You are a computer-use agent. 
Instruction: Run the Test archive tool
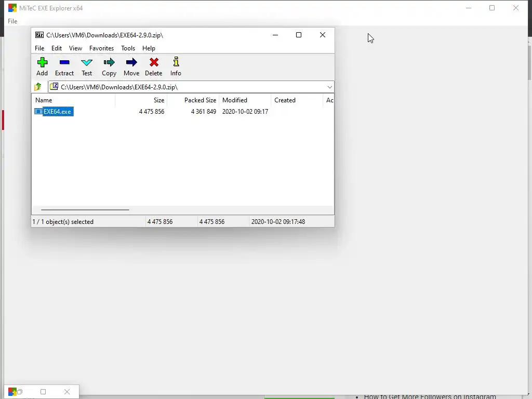[87, 67]
